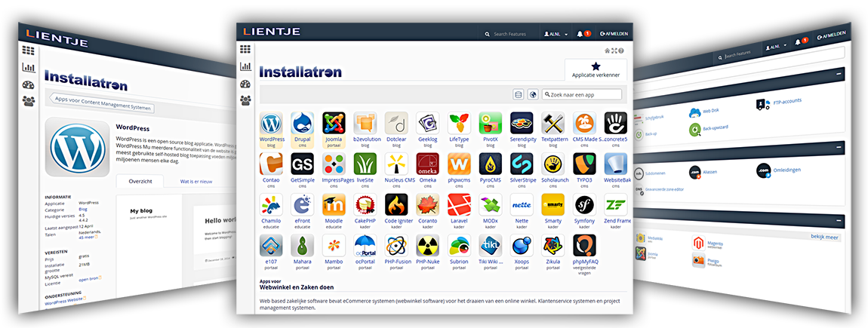Open Aliassen in right window
868x328 pixels.
click(x=703, y=173)
